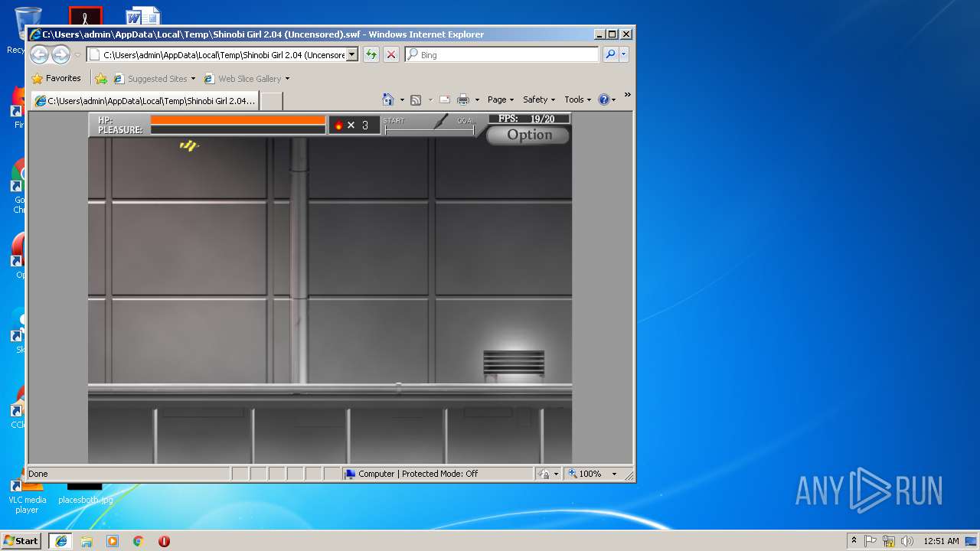Click the flame lives icon in game HUD
This screenshot has height=551, width=980.
click(x=338, y=125)
